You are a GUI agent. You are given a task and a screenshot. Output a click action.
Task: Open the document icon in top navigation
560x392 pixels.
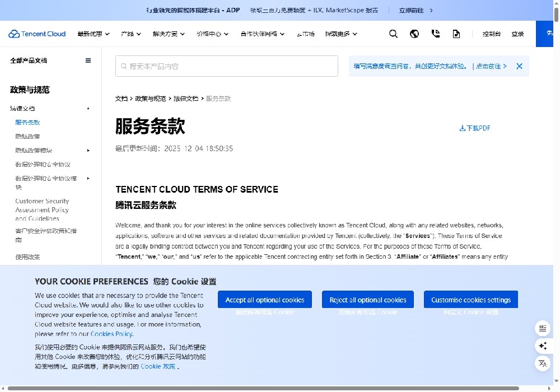click(456, 34)
